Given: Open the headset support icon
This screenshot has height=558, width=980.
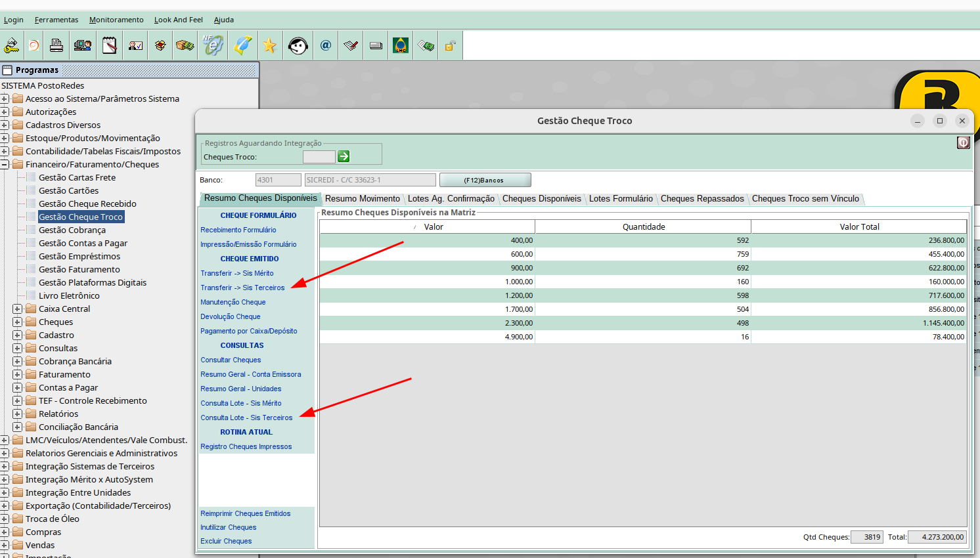Looking at the screenshot, I should click(298, 45).
